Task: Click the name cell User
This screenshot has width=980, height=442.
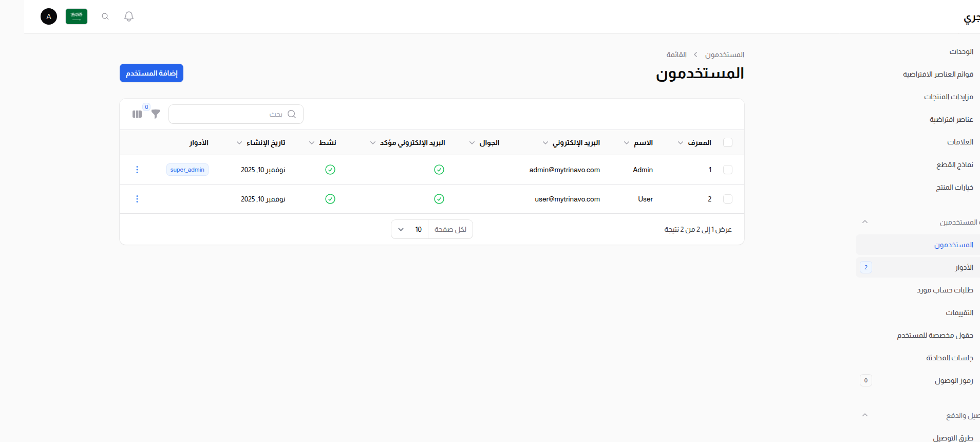Action: point(645,199)
